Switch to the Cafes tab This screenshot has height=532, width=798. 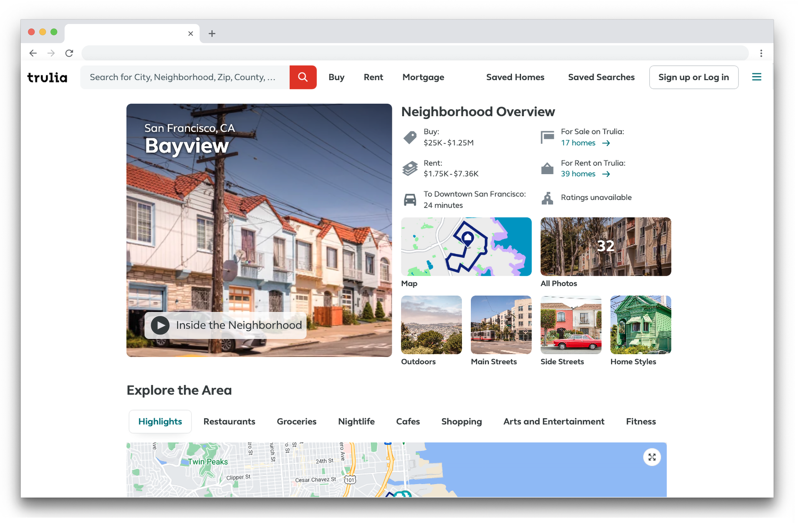click(408, 421)
